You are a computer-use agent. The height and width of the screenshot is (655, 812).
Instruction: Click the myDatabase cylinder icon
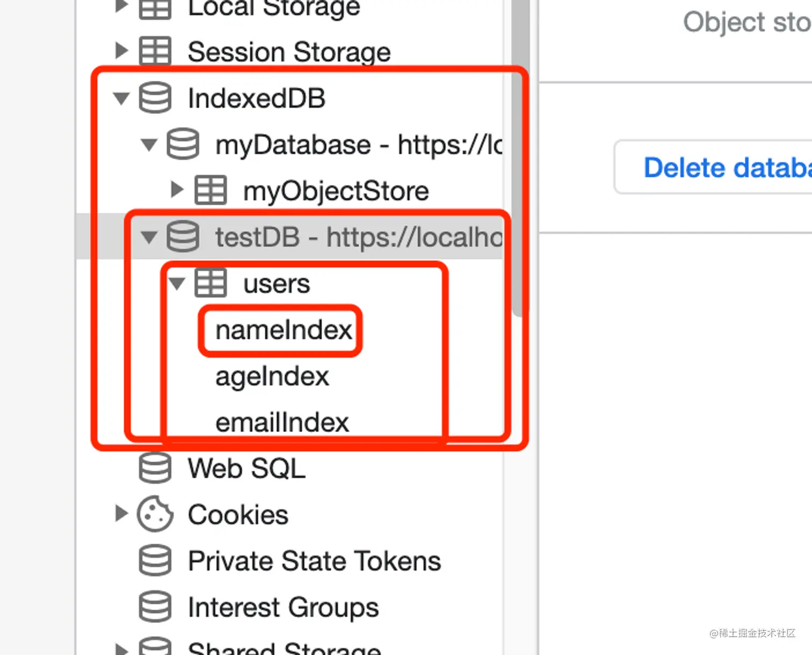point(183,144)
